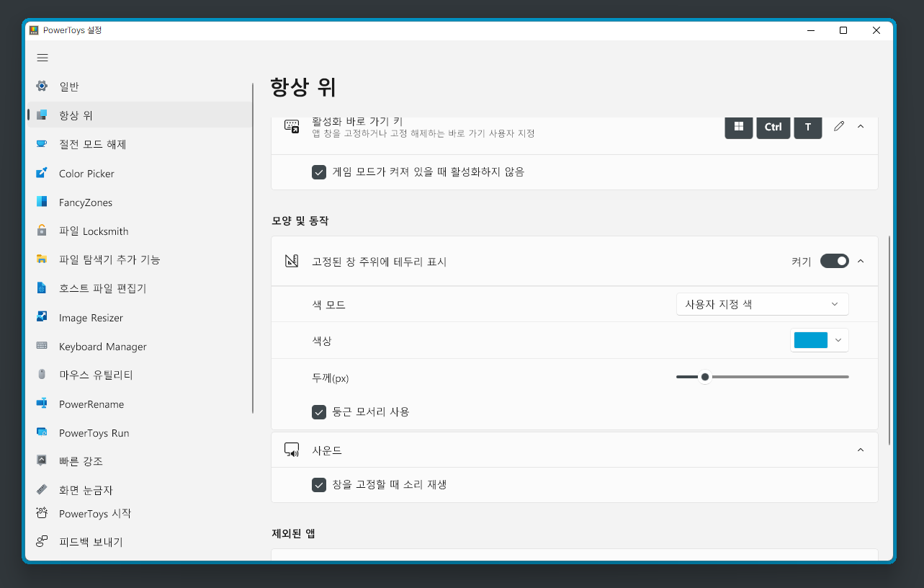Click the 절전 모드 해제 coffee cup icon
The height and width of the screenshot is (588, 924).
click(x=42, y=144)
